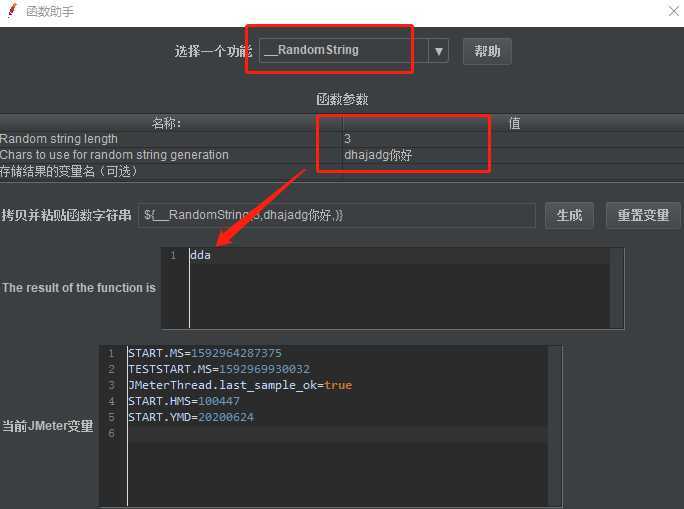Screen dimensions: 684x509
Task: Click the function string input field
Action: point(336,215)
